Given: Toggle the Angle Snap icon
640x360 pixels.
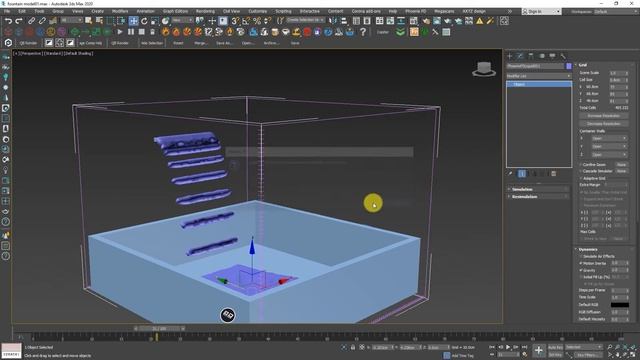Looking at the screenshot, I should 246,21.
